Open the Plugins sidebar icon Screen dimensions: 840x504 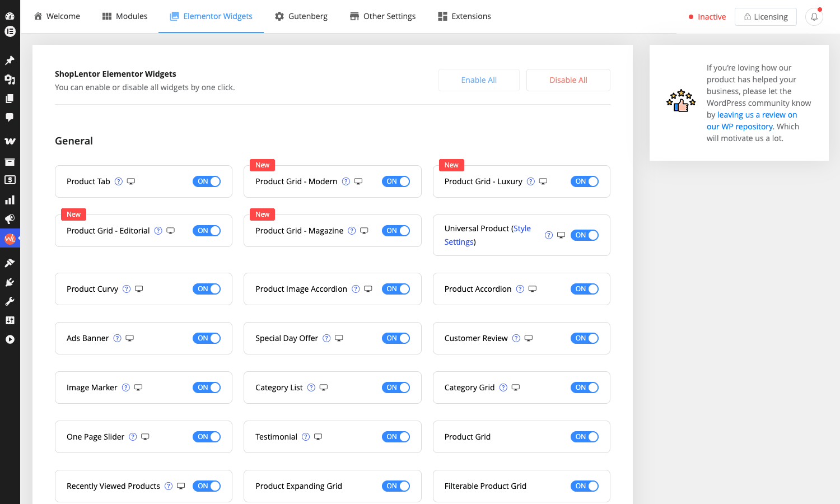pyautogui.click(x=10, y=282)
